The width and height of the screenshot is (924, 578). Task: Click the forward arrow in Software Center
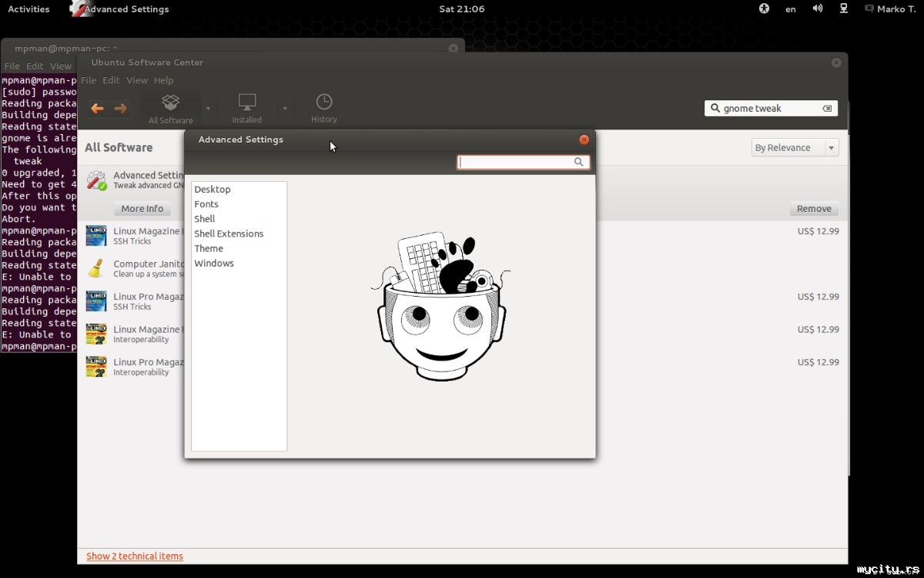coord(120,109)
